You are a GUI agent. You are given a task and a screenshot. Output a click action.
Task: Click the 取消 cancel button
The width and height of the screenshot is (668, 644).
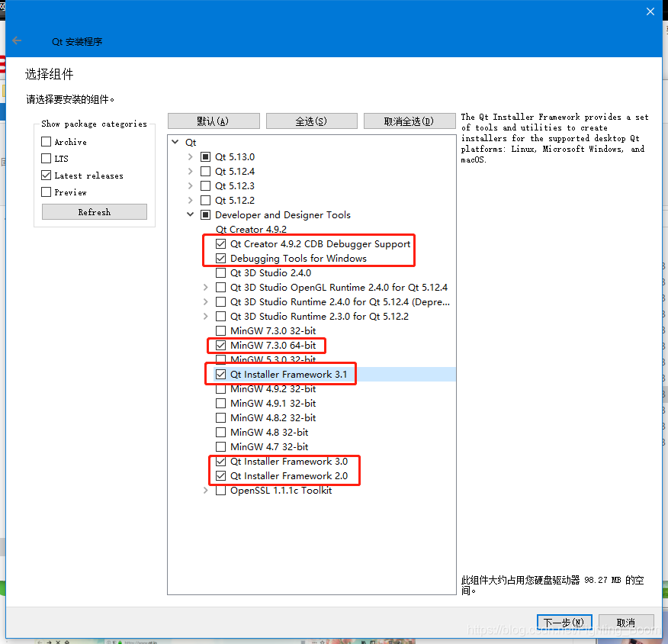pos(626,622)
